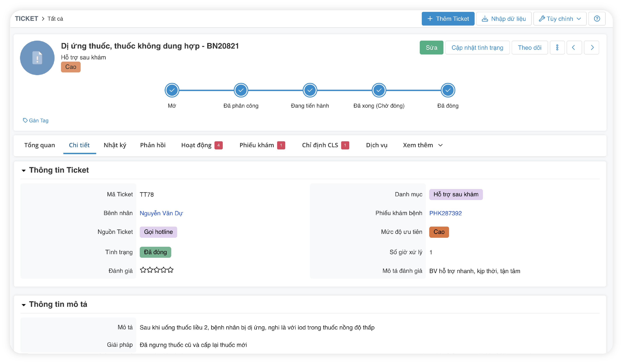
Task: Select the Đang tiến hành status step
Action: pos(309,90)
